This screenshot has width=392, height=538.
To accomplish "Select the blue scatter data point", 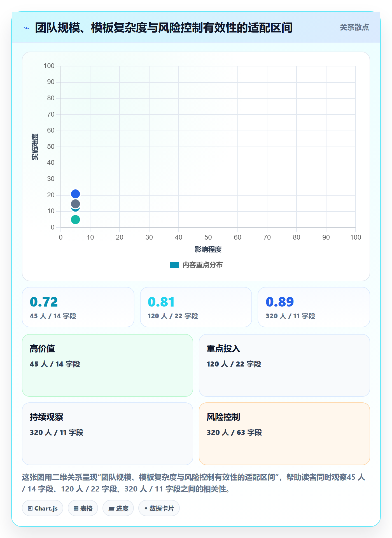I will 75,194.
